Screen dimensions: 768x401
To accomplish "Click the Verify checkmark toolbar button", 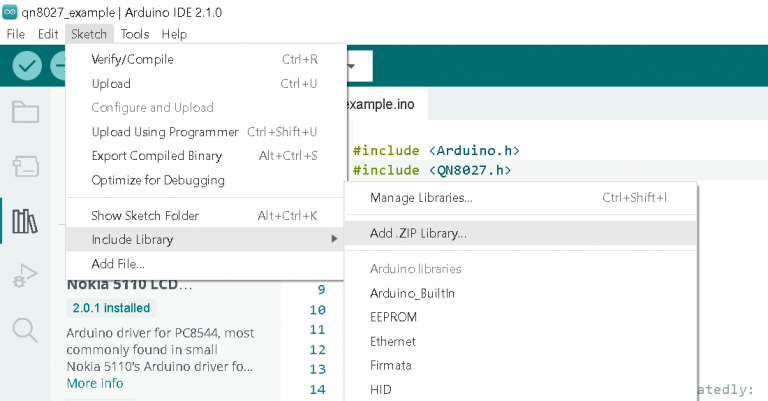I will coord(27,65).
